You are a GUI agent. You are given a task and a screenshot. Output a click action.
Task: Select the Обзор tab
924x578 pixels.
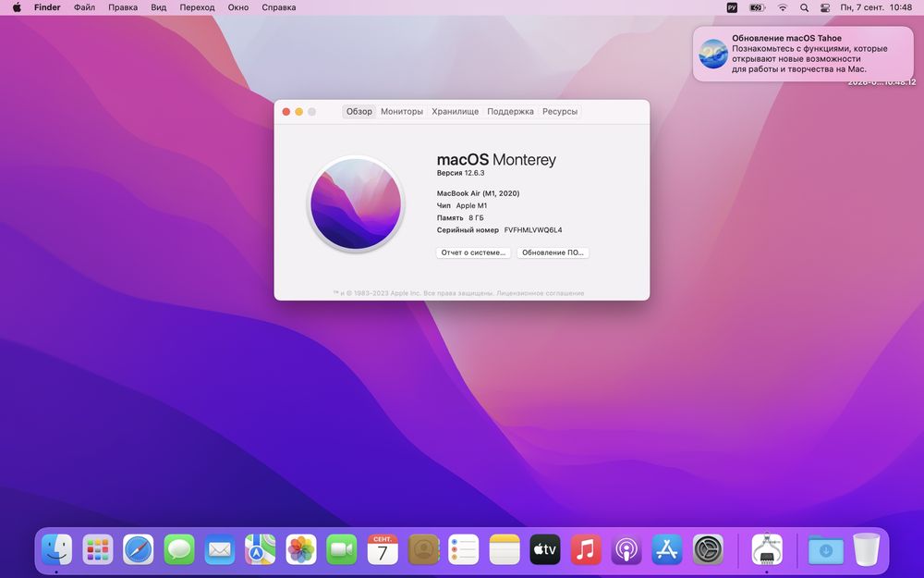(x=359, y=112)
